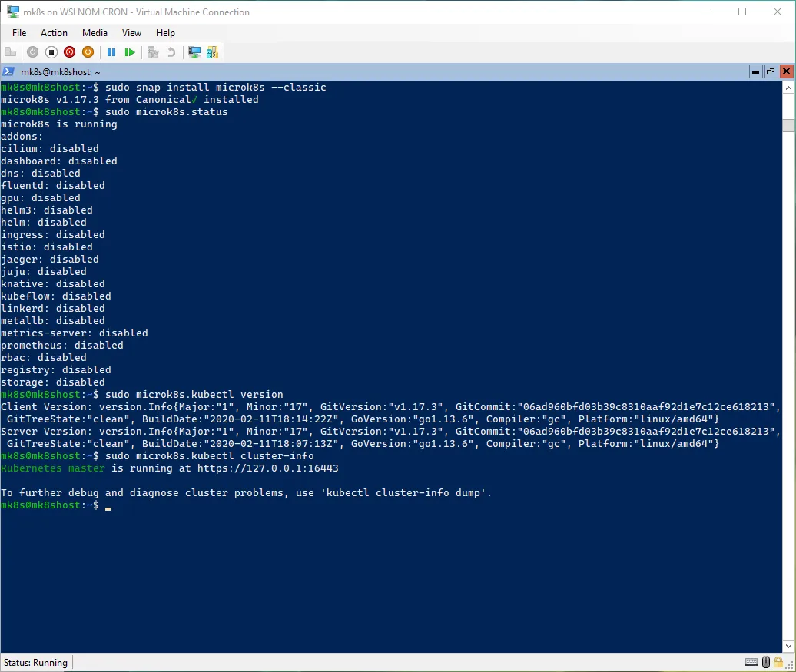
Task: Click the restore button of inner terminal window
Action: 771,71
